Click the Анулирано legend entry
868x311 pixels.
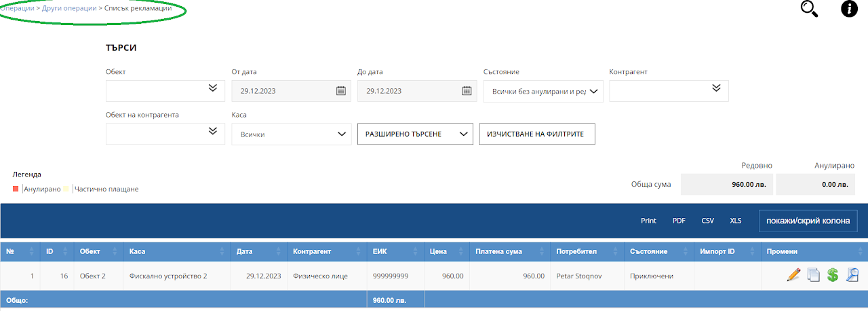42,189
